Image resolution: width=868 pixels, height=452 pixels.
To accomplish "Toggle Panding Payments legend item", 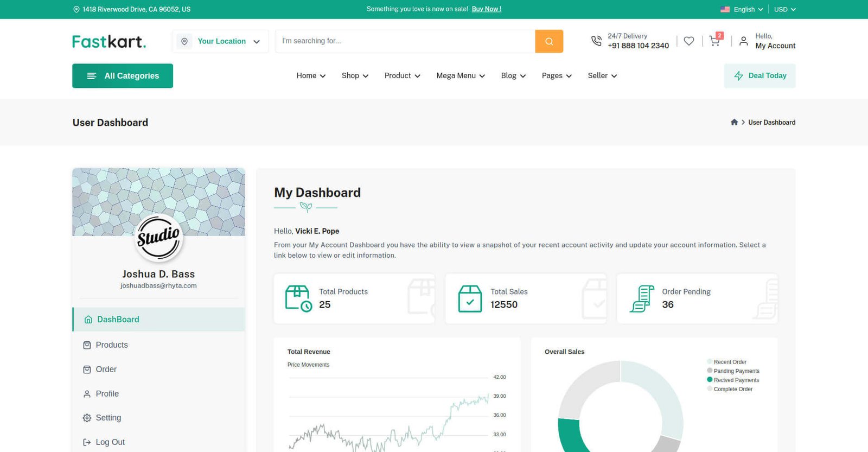I will click(x=736, y=371).
